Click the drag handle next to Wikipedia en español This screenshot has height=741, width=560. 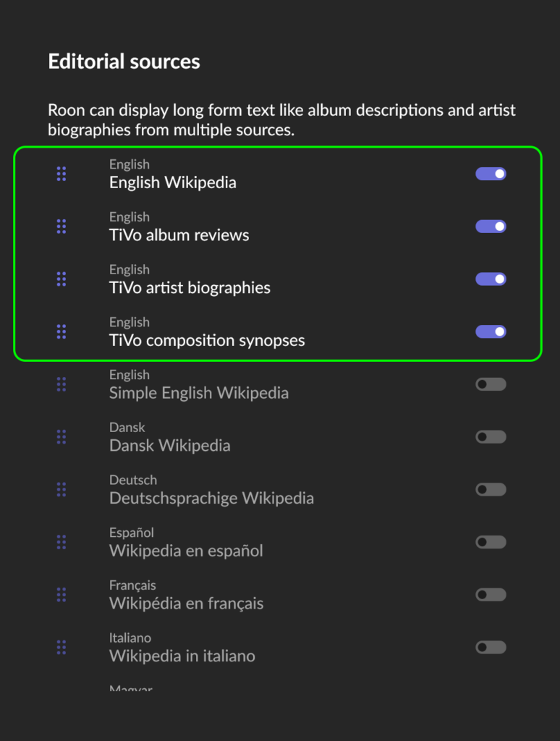pos(61,542)
